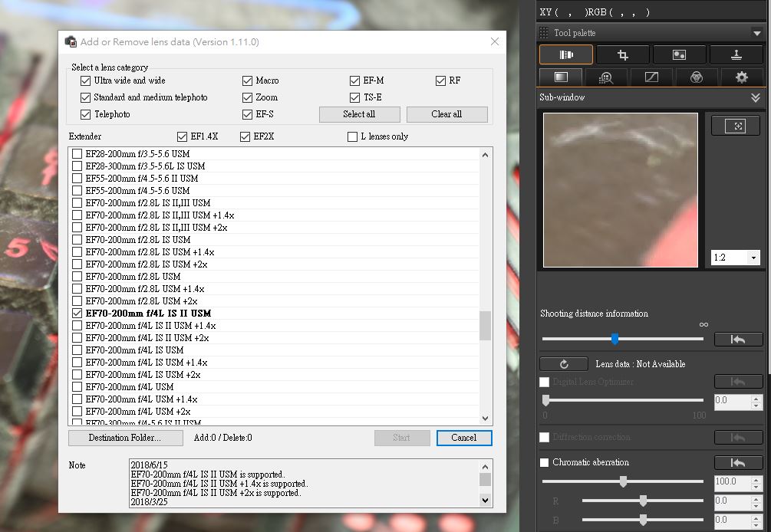
Task: Click the Select all button
Action: [359, 114]
